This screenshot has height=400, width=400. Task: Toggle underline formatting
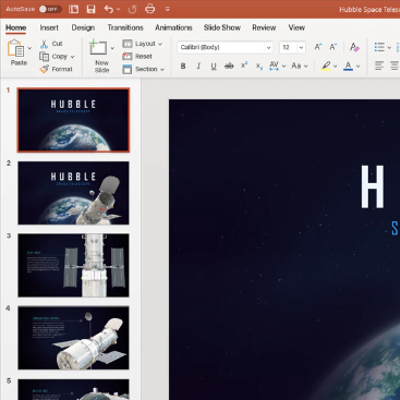(214, 66)
